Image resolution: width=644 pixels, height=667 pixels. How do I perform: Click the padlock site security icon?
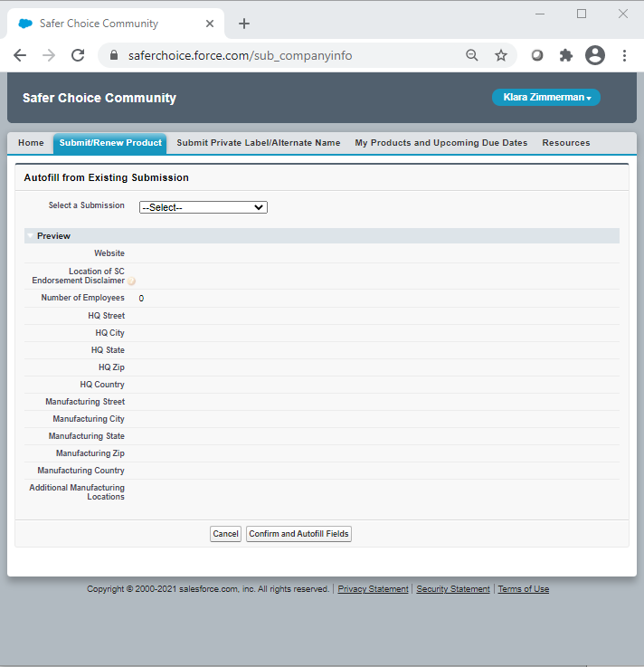tap(113, 55)
